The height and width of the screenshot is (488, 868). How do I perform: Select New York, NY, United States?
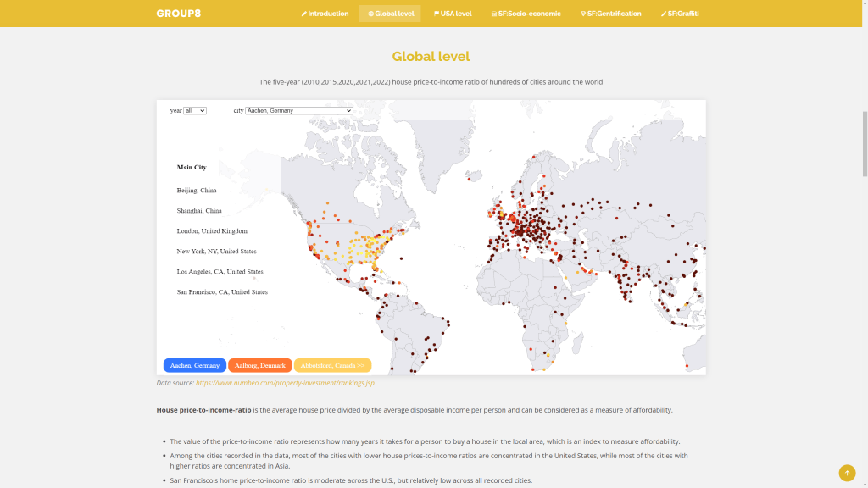click(216, 252)
